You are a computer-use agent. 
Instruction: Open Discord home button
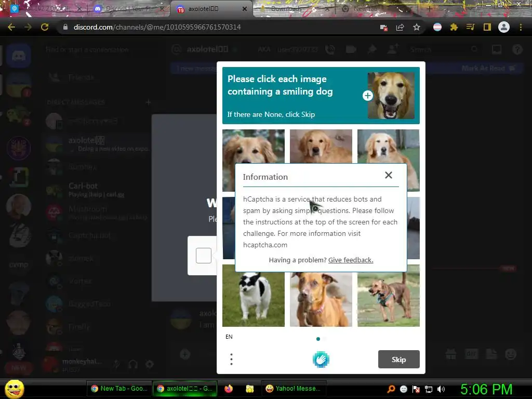click(19, 56)
